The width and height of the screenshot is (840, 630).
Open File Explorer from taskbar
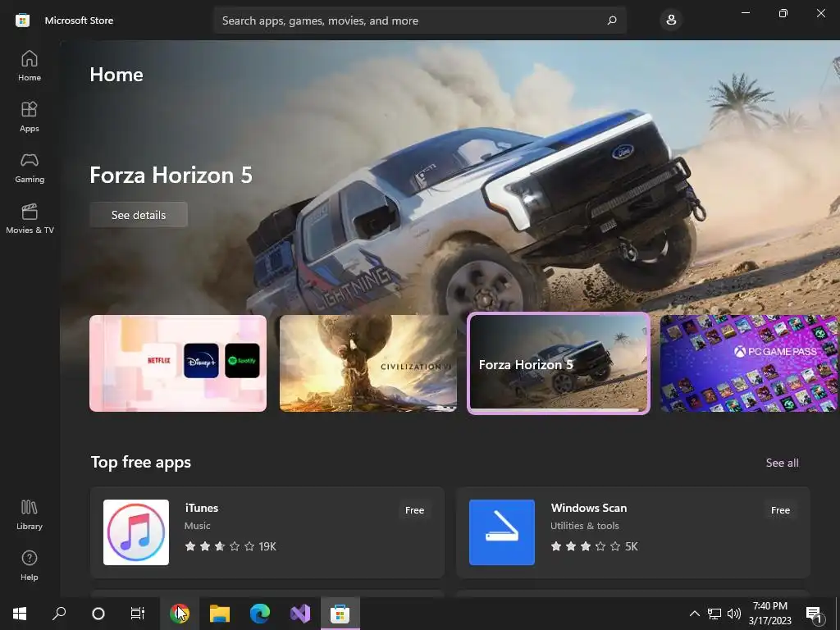[220, 614]
